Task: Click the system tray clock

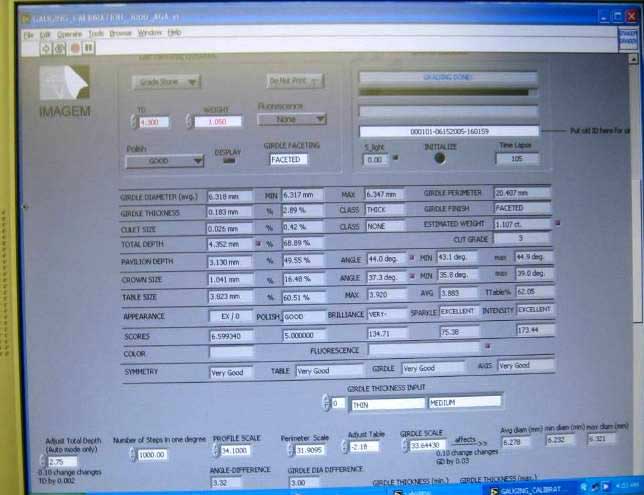Action: [627, 486]
